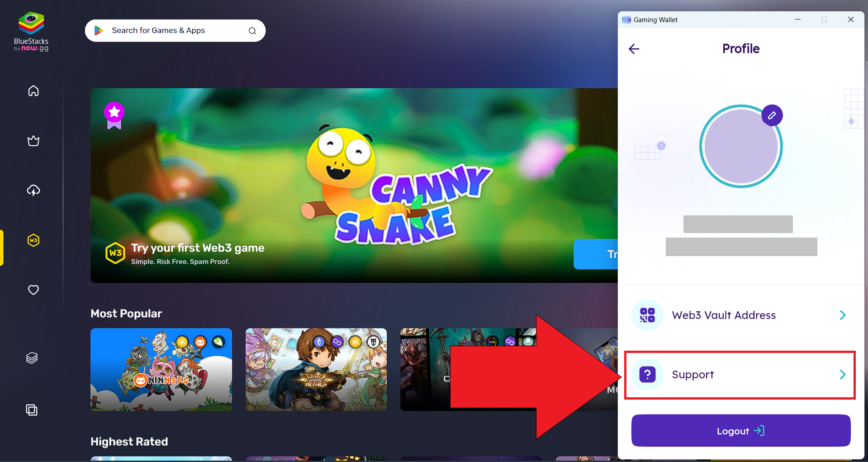Click the BlueStacks logo
Image resolution: width=868 pixels, height=462 pixels.
pos(31,32)
